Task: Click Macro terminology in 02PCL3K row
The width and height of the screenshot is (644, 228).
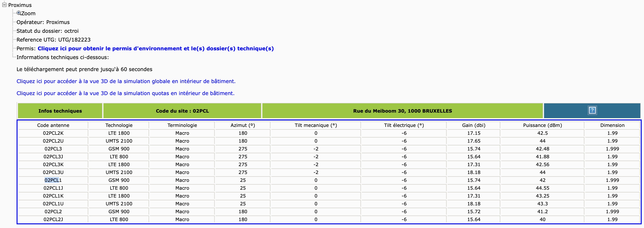Action: click(x=182, y=164)
